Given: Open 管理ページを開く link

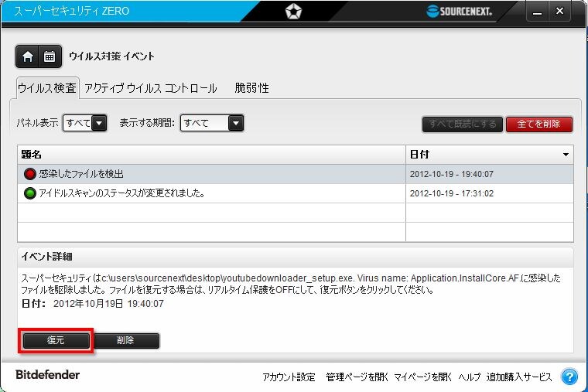Looking at the screenshot, I should click(x=357, y=377).
